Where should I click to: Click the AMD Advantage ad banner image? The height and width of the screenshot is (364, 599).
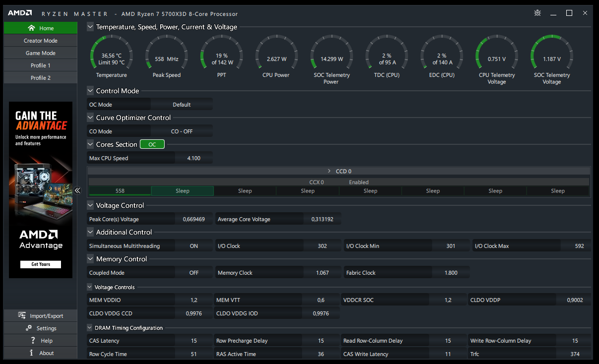[41, 190]
